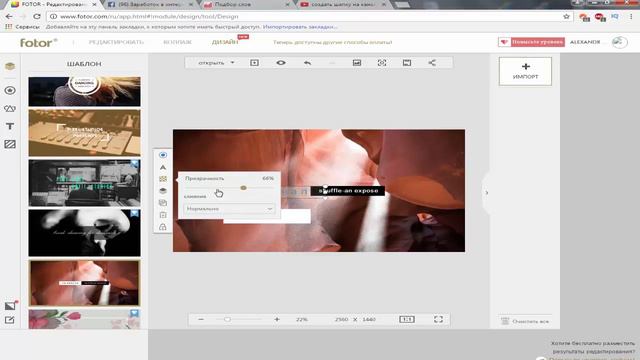The width and height of the screenshot is (640, 360).
Task: Click the snap/focus frame icon in top toolbar
Action: (382, 63)
